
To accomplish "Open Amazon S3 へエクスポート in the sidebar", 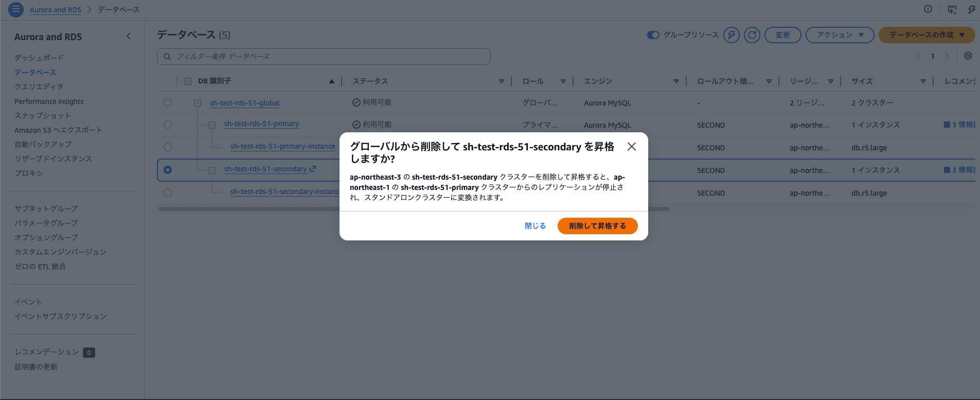I will point(58,130).
